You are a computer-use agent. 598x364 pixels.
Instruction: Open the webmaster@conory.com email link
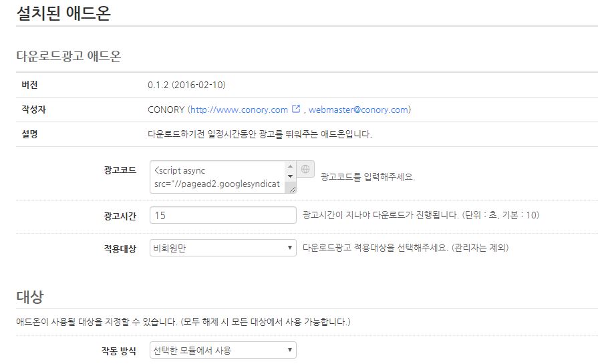(358, 110)
